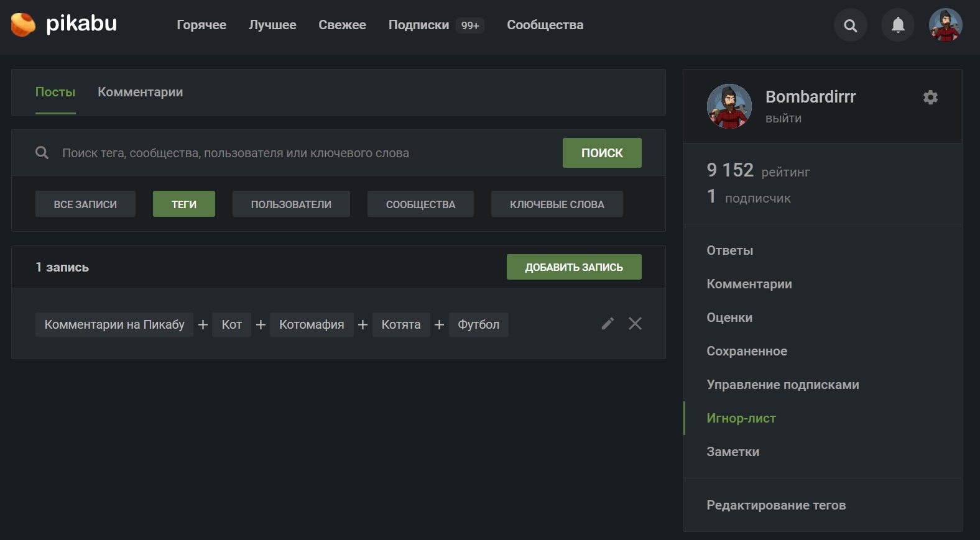Open Ответы in sidebar
The height and width of the screenshot is (540, 980).
pos(730,250)
